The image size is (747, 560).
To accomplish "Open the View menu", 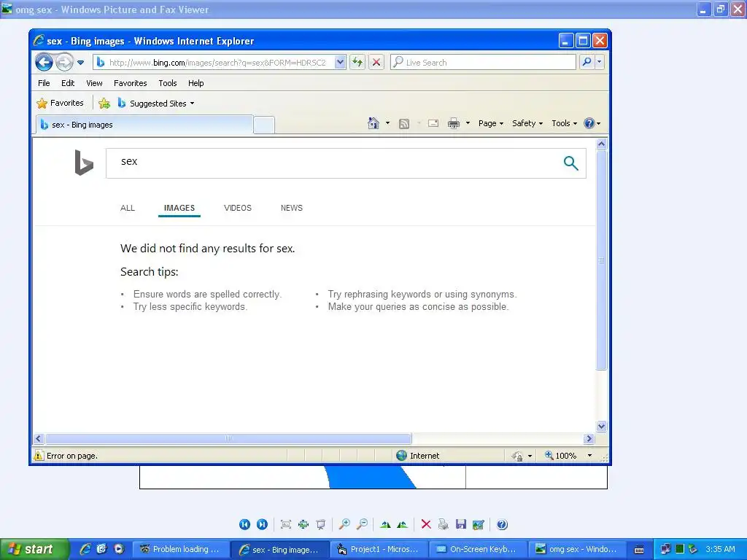I will pos(94,83).
